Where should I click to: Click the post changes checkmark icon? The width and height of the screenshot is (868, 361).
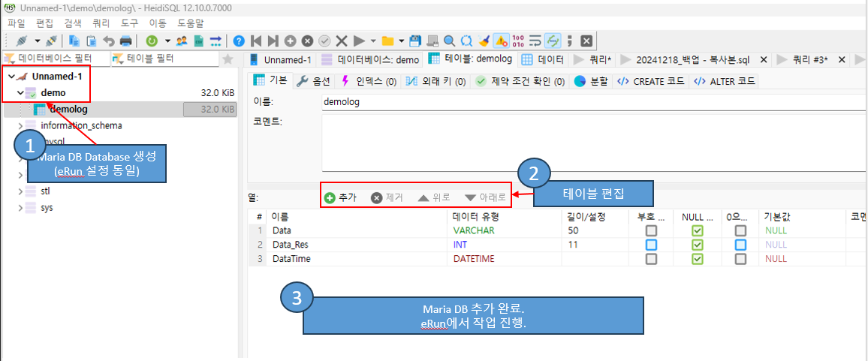click(325, 41)
